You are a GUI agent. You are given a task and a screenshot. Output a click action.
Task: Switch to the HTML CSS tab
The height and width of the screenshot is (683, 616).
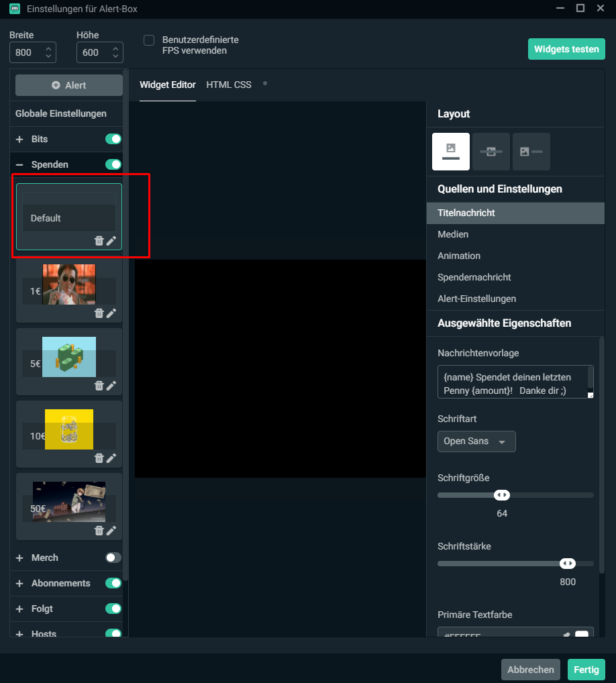229,85
